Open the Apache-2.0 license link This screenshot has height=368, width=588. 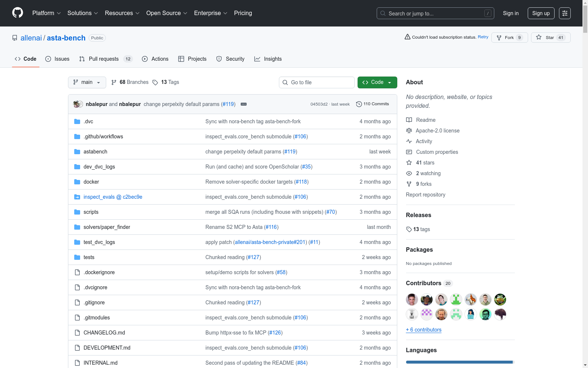click(x=438, y=131)
